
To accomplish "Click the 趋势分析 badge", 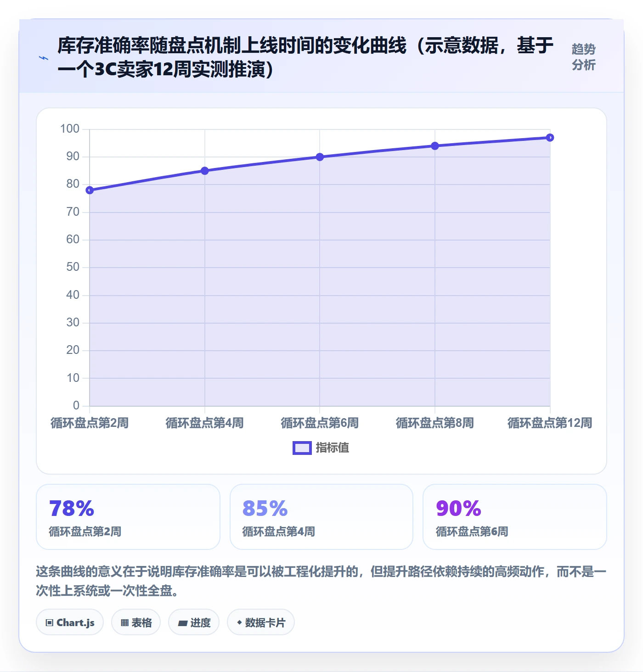I will click(x=583, y=57).
